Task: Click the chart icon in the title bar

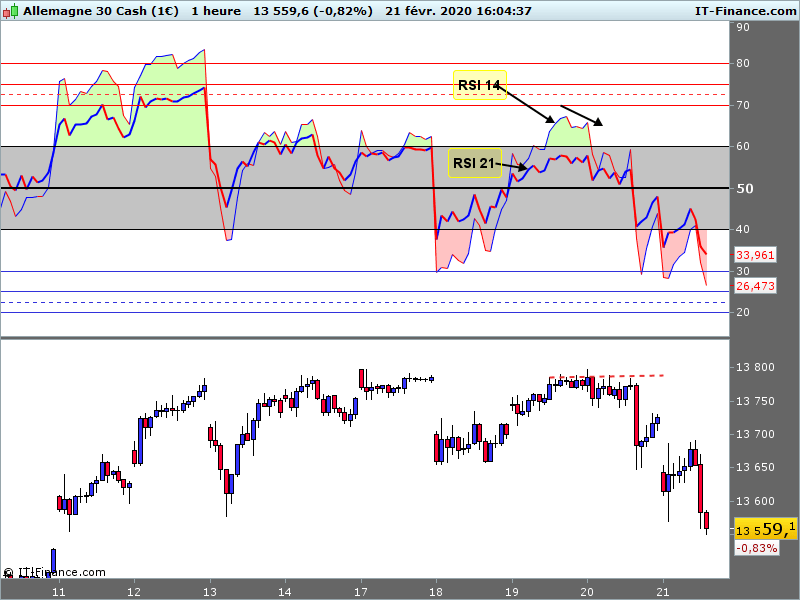Action: pos(11,10)
